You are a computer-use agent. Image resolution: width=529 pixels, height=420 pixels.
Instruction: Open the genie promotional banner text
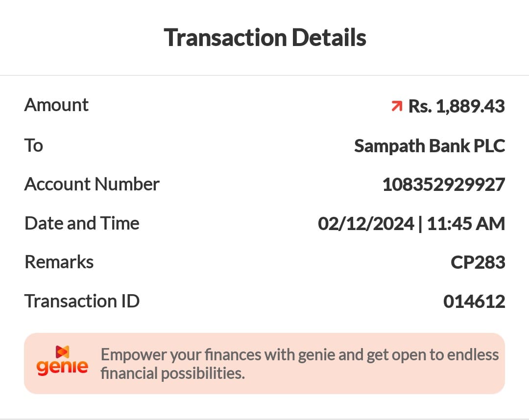point(299,354)
